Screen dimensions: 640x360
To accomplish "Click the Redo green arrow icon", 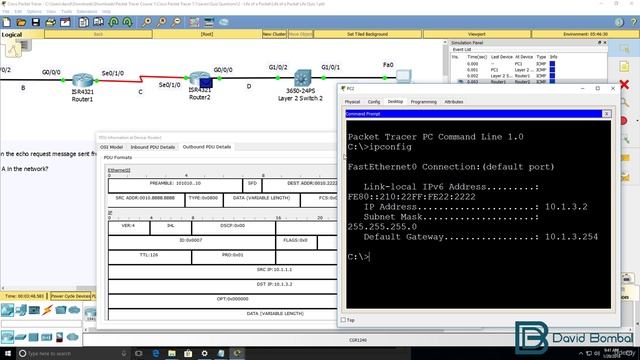I will (127, 22).
